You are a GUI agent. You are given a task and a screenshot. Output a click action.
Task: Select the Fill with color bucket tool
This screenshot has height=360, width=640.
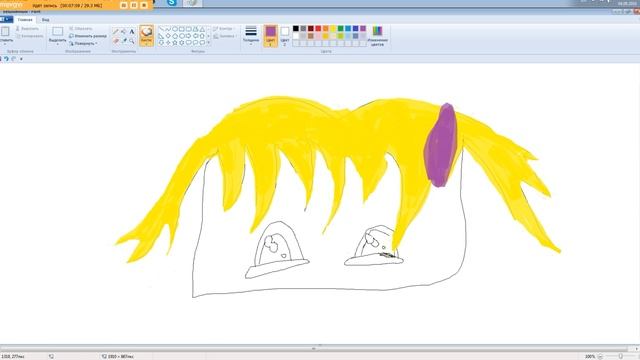[x=124, y=32]
